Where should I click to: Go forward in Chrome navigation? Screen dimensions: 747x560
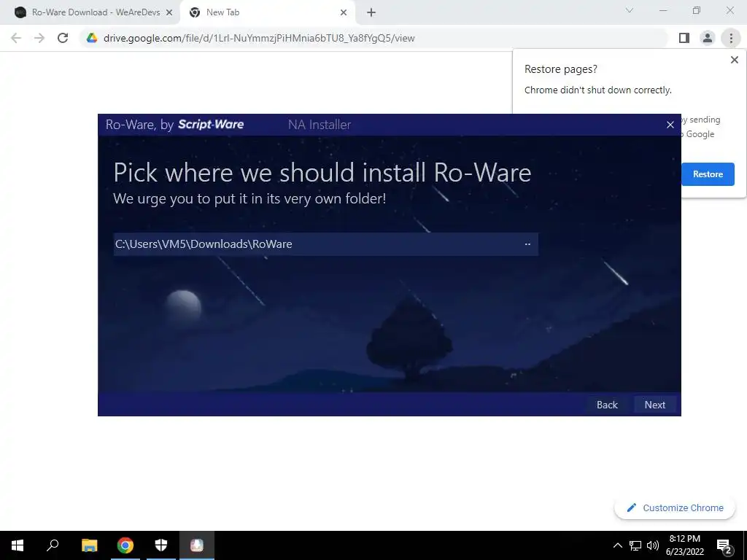coord(39,38)
